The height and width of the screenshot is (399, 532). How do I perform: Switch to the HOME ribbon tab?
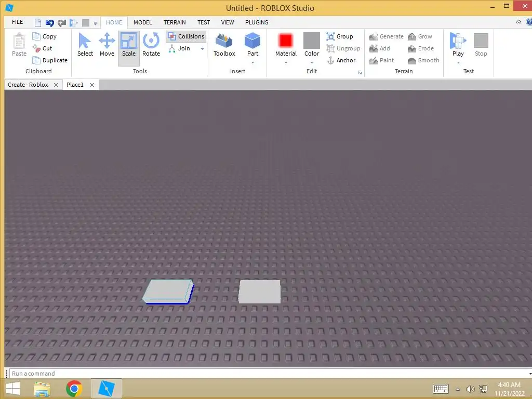pyautogui.click(x=114, y=22)
